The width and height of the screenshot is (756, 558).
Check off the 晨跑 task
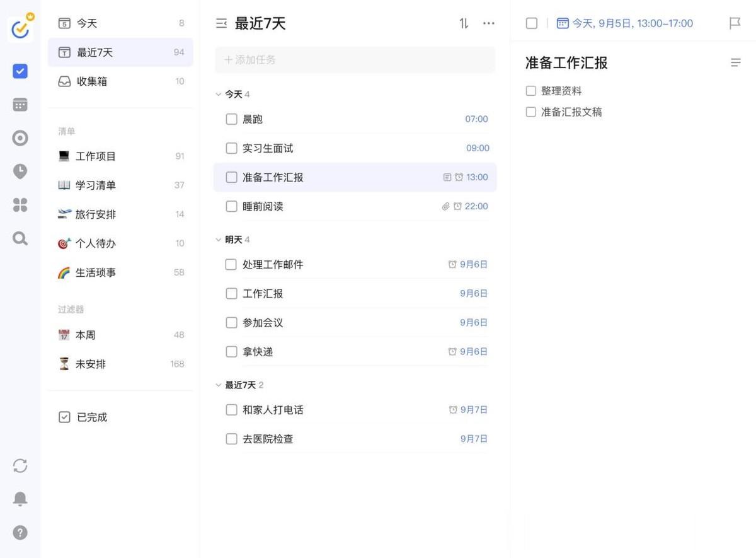pyautogui.click(x=231, y=119)
